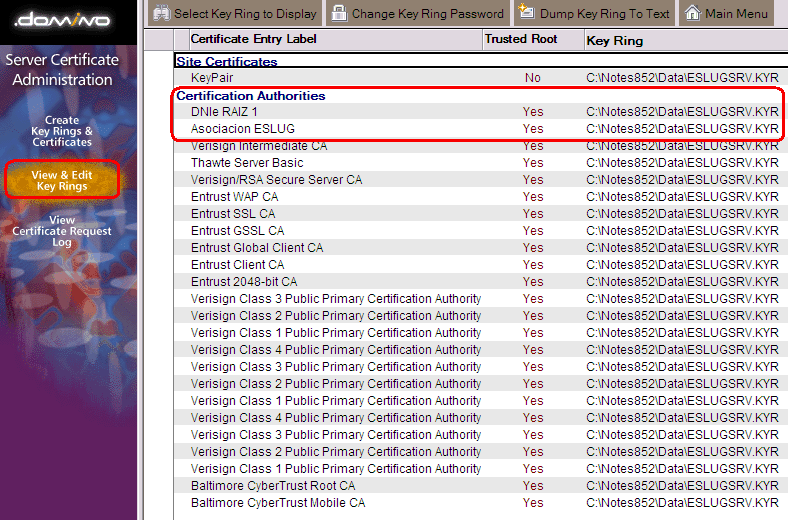This screenshot has width=788, height=520.
Task: Click 'Yes' in Baltimore CyberTrust Mobile CA row
Action: (533, 503)
